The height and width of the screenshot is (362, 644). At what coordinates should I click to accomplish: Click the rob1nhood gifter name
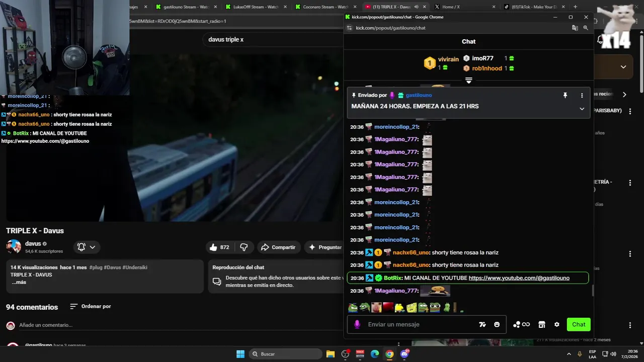click(x=487, y=68)
